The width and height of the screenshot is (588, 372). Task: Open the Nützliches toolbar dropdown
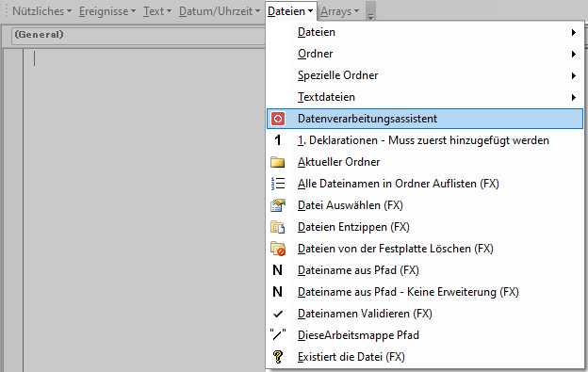click(41, 11)
